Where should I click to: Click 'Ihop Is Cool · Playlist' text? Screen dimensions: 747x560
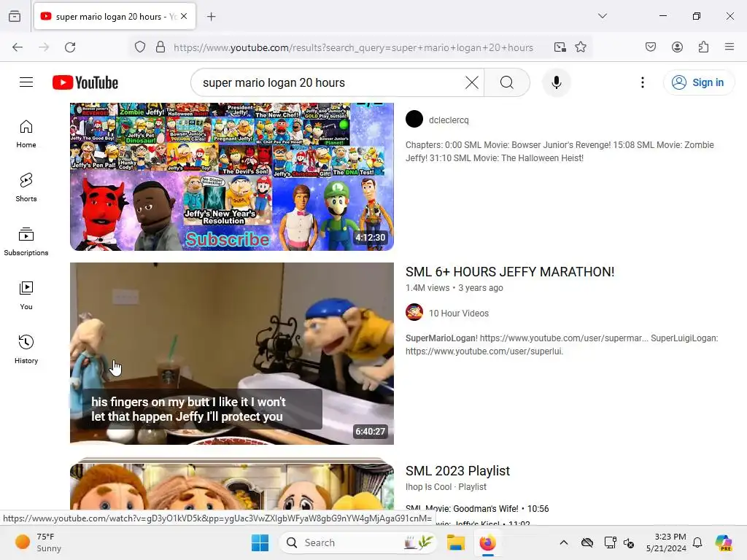click(x=446, y=486)
